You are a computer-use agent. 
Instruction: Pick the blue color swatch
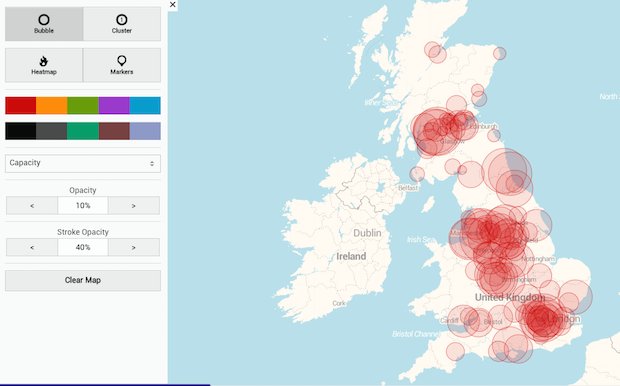pyautogui.click(x=145, y=106)
